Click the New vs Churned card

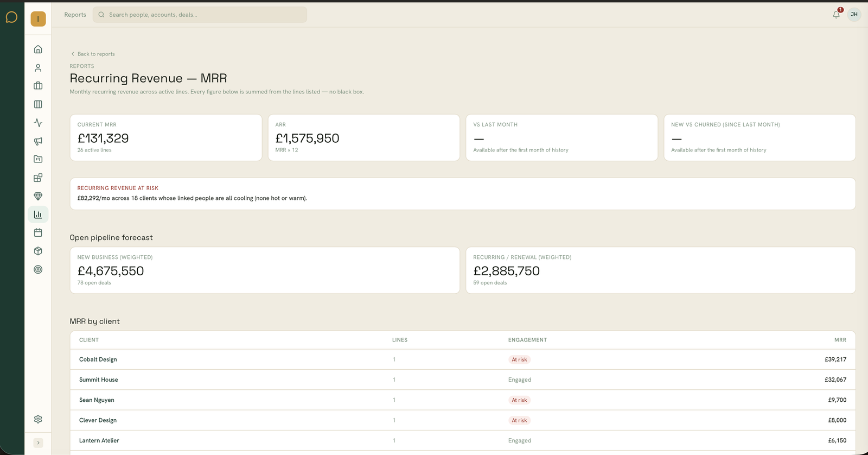[759, 137]
